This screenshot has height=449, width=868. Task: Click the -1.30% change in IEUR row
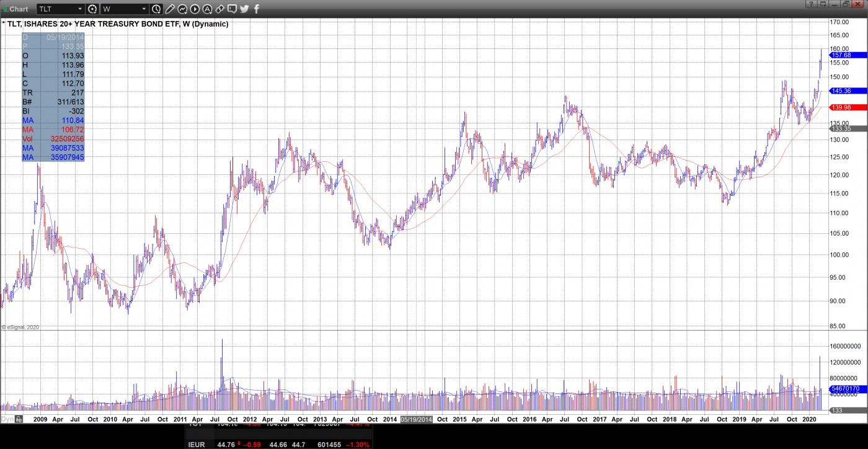tap(358, 445)
